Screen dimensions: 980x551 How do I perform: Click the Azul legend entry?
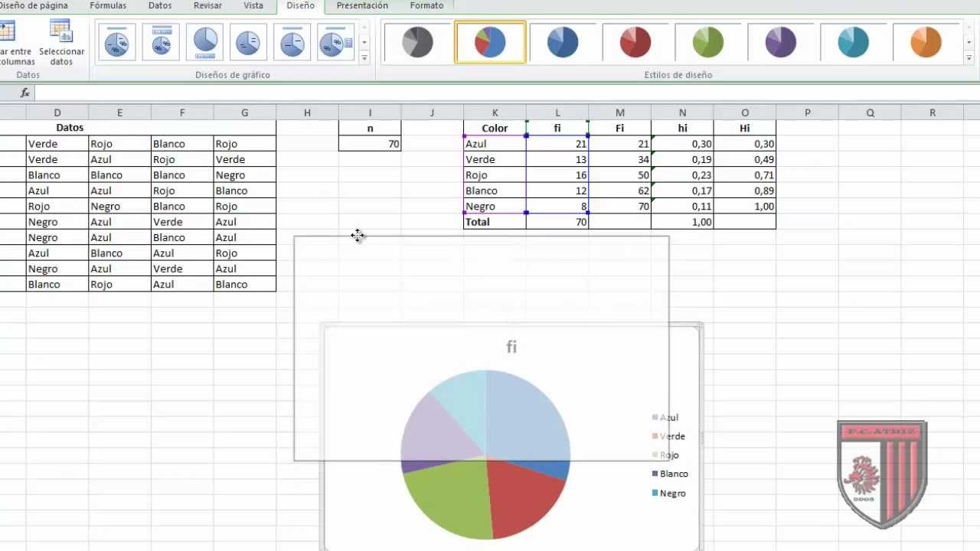[665, 418]
